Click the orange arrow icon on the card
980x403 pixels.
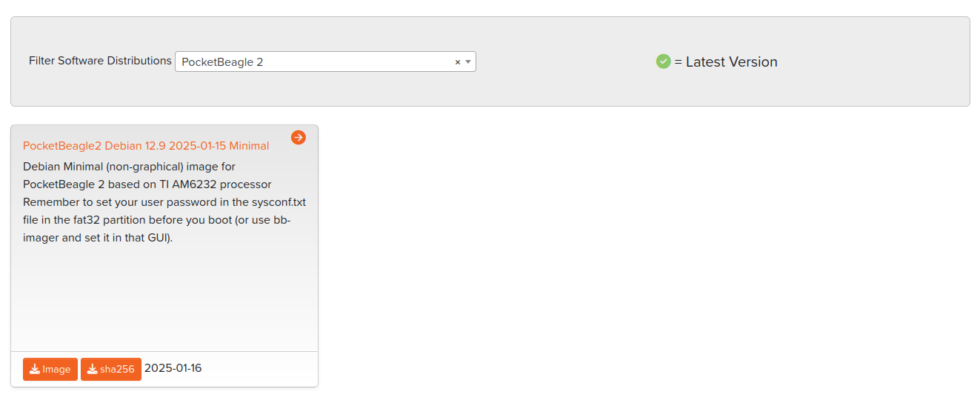tap(299, 137)
